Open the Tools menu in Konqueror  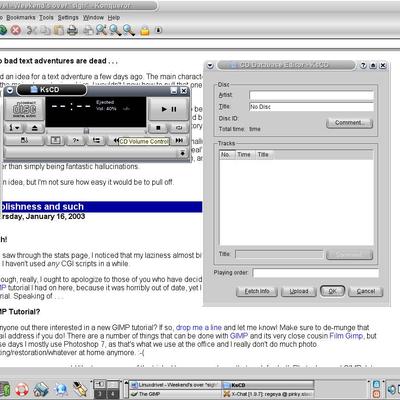pos(46,17)
